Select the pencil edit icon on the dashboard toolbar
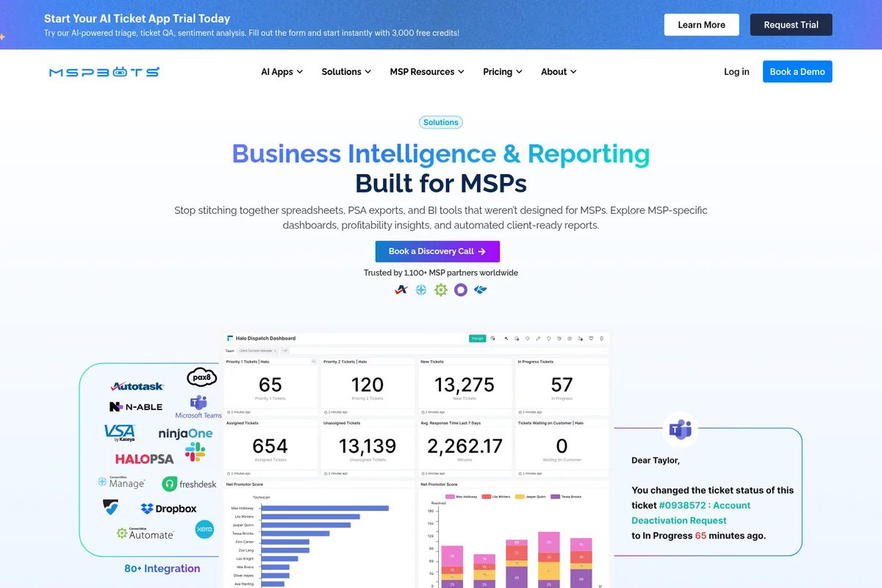This screenshot has width=882, height=588. (539, 339)
